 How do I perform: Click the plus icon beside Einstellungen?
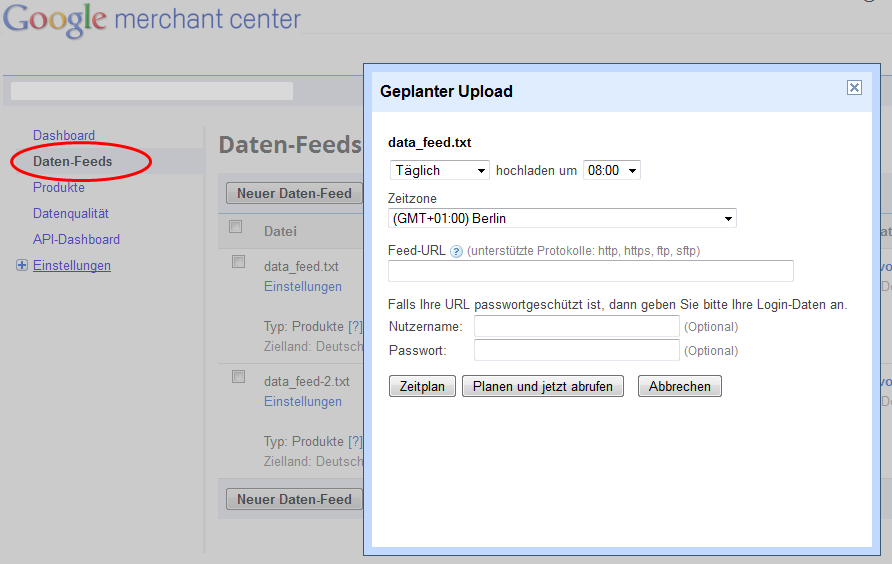pos(22,265)
